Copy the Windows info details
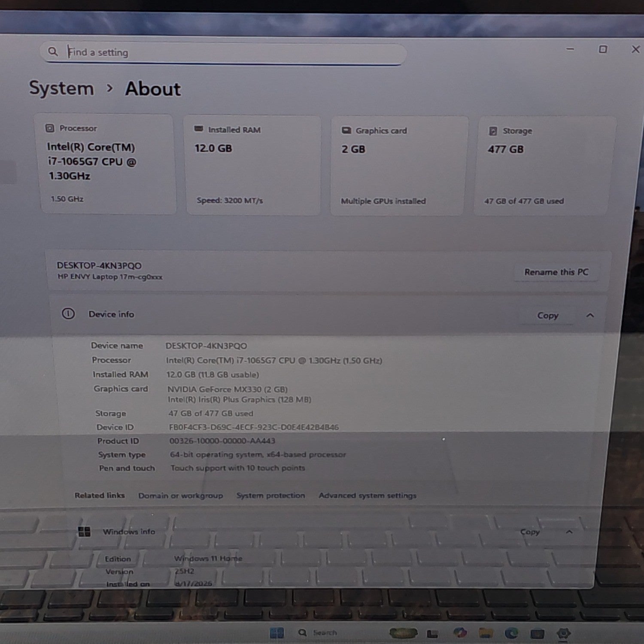Screen dimensions: 644x644 [530, 532]
